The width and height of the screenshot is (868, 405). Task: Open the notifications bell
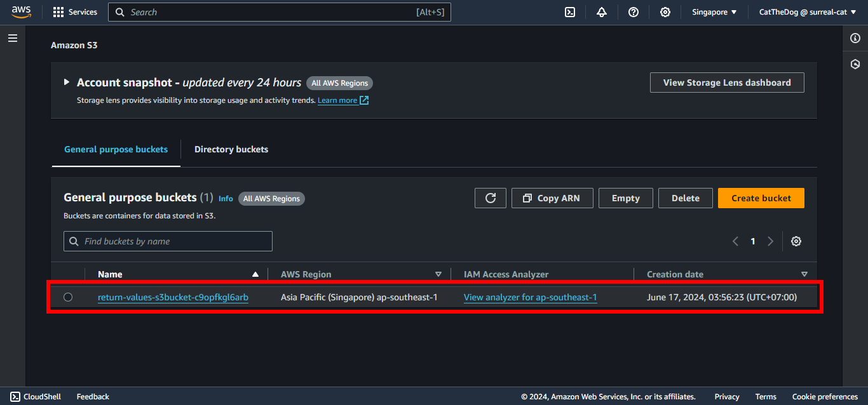click(x=602, y=12)
